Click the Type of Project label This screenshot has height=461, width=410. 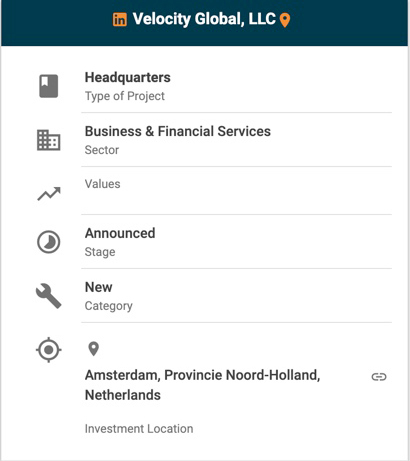click(125, 96)
